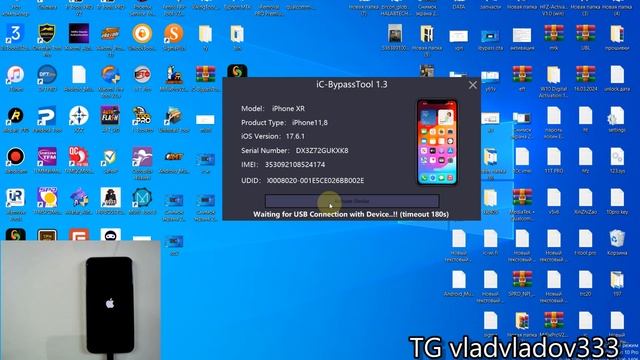
Task: Select serial number DX3Z72GUKXK8
Action: 322,151
